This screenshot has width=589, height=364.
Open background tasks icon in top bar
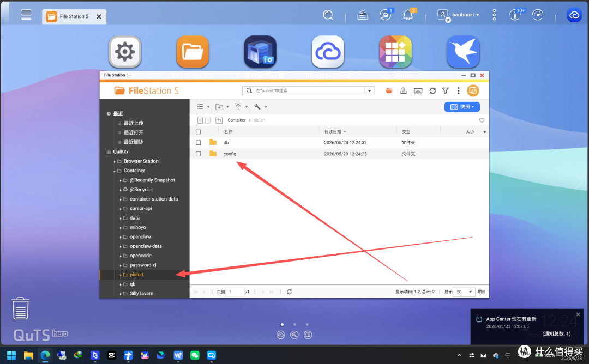point(363,15)
